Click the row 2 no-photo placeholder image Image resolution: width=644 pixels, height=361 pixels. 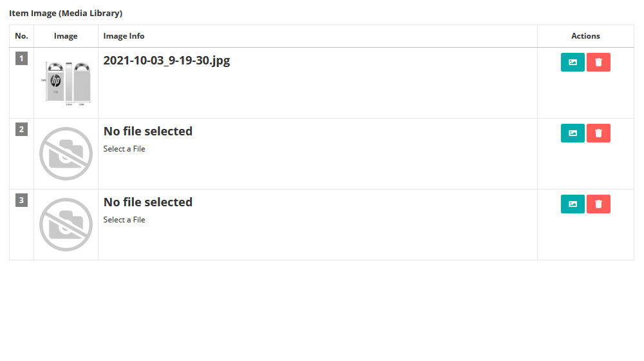tap(66, 154)
